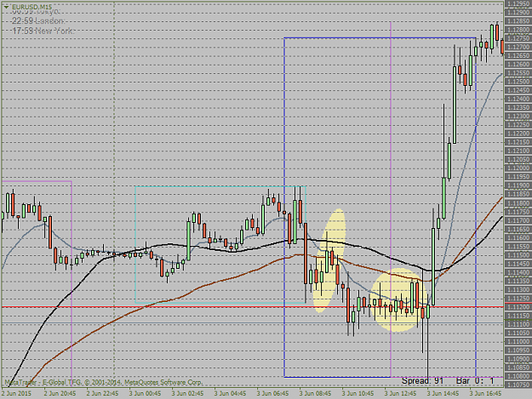Click the 3 Jun 10:45 time label
The image size is (532, 399).
coord(358,394)
